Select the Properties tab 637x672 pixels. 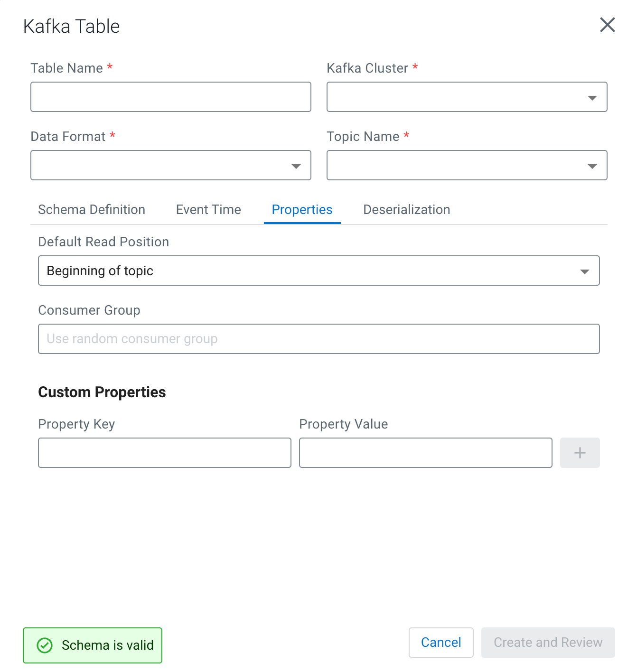[302, 210]
